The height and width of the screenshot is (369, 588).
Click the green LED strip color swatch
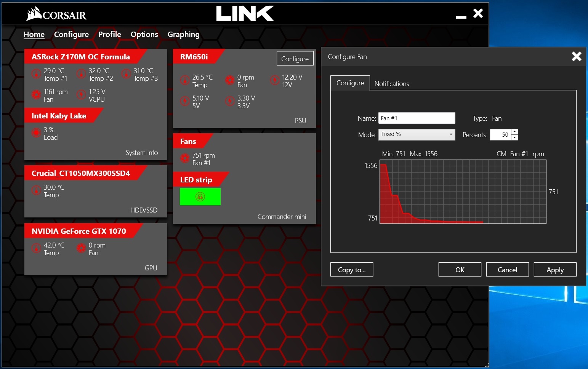click(x=200, y=197)
